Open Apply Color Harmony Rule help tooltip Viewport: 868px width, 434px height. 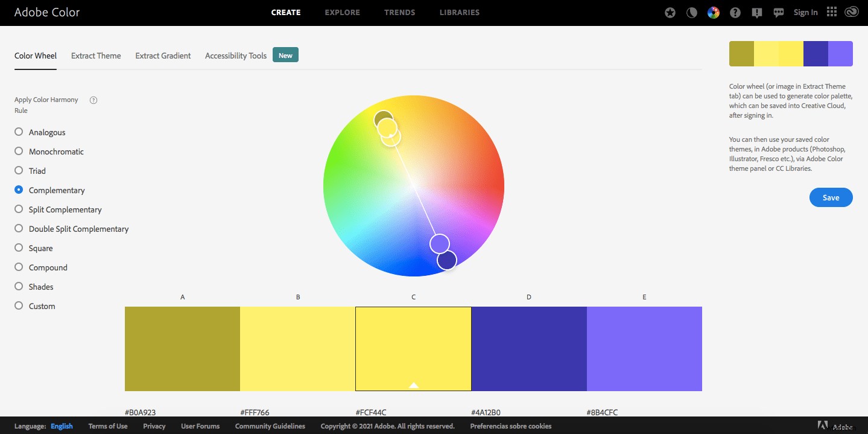point(93,100)
